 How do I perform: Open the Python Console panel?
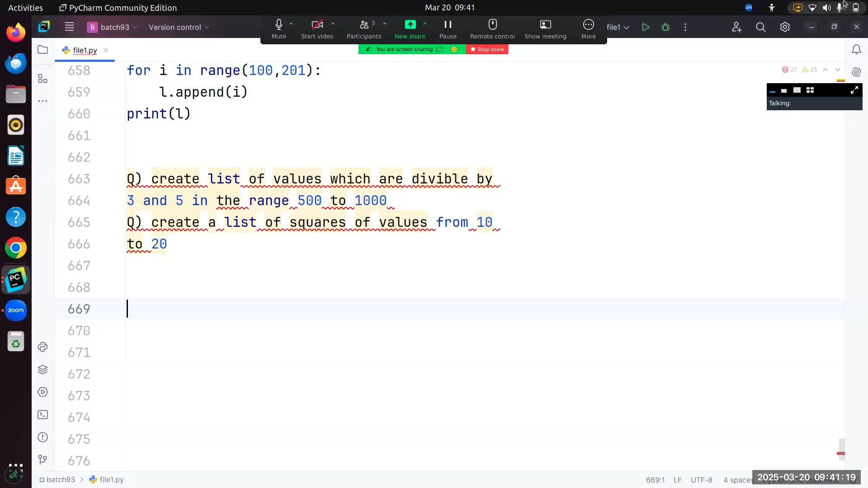coord(42,347)
